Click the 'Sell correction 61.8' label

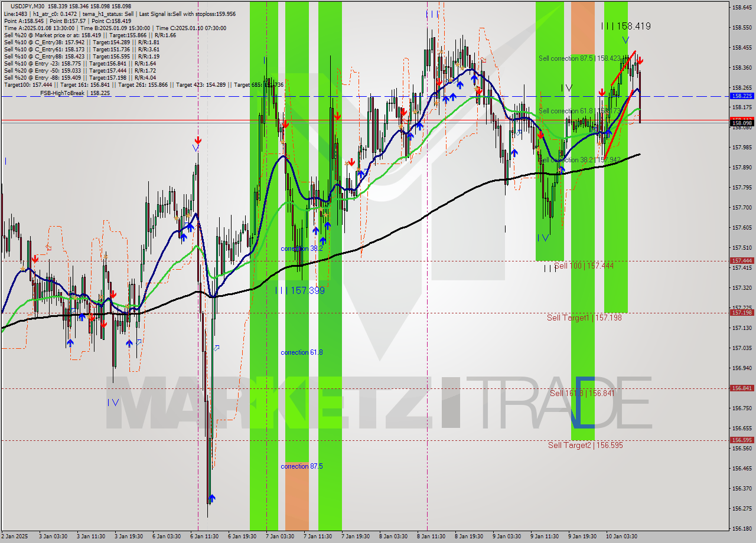pyautogui.click(x=579, y=111)
